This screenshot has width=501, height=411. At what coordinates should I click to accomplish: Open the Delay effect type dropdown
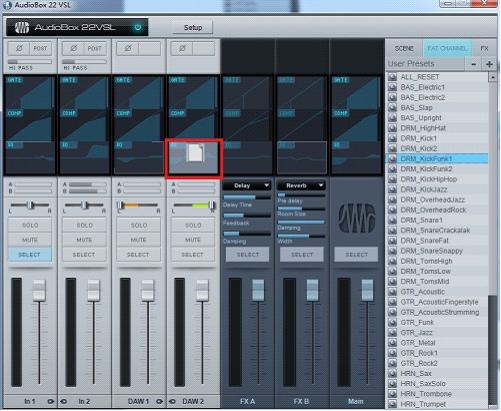247,186
